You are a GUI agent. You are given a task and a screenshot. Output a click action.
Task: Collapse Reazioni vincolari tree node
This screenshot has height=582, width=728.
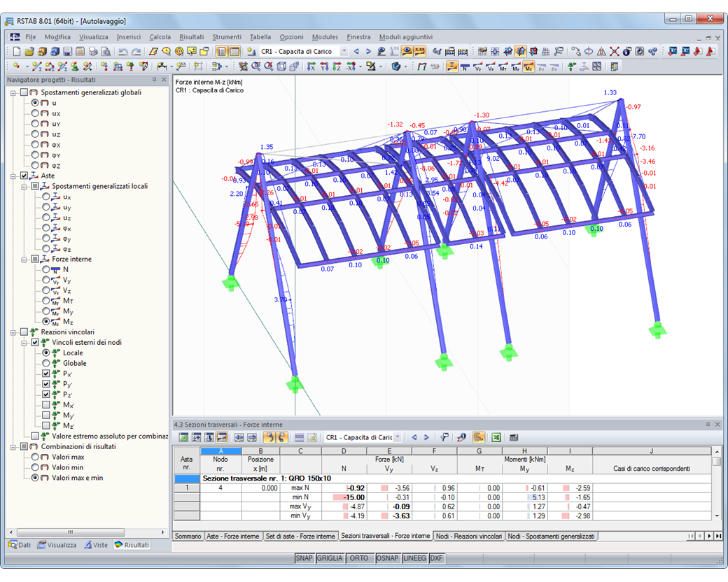(x=13, y=332)
